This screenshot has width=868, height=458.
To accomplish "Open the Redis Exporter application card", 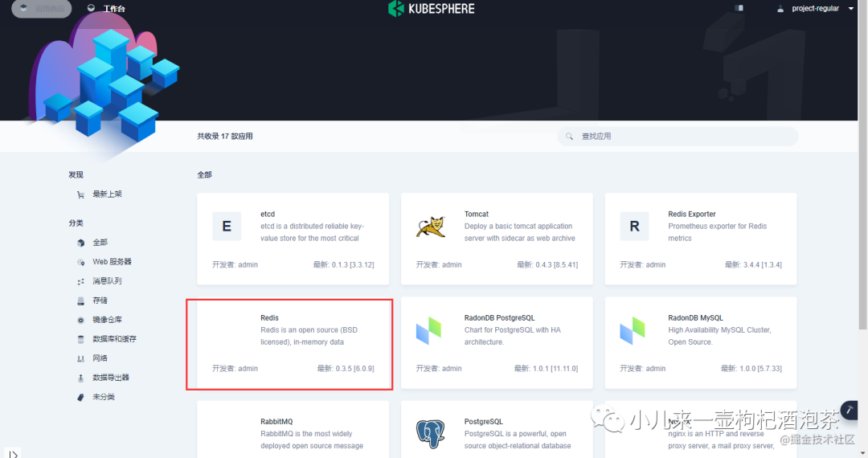I will (x=700, y=239).
